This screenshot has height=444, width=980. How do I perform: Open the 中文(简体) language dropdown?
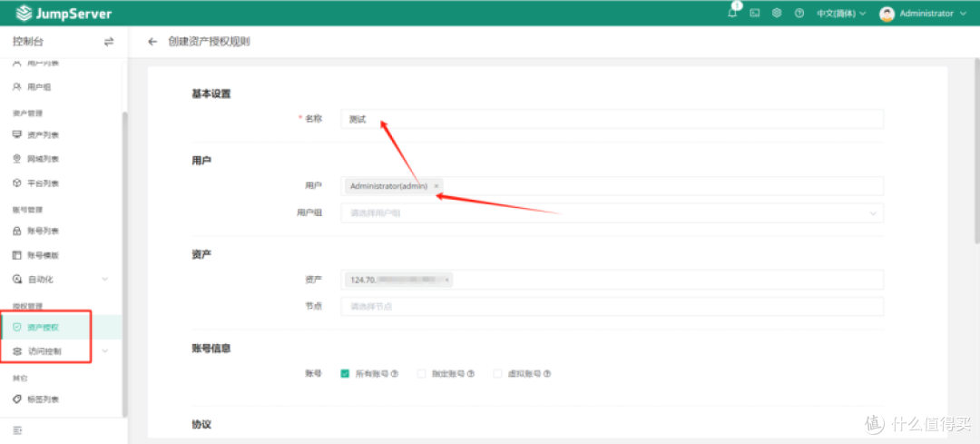(841, 13)
